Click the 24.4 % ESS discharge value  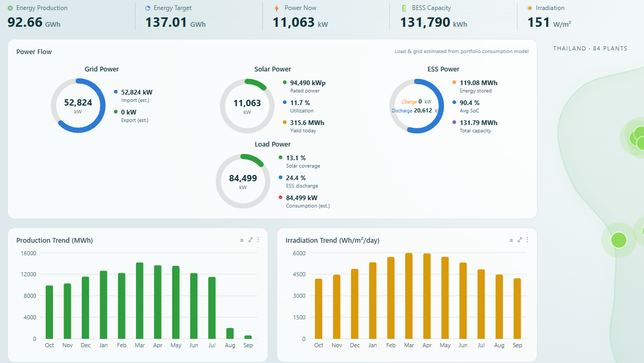pos(296,178)
